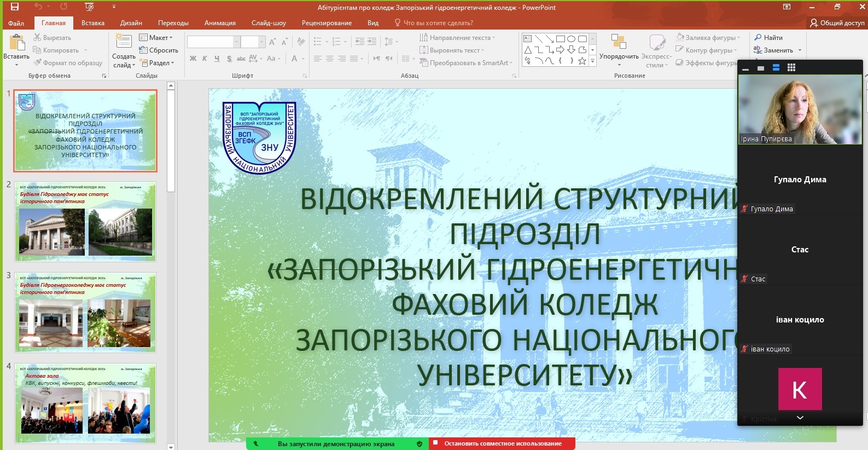Image resolution: width=868 pixels, height=450 pixels.
Task: Switch to the Вставка ribbon tab
Action: tap(93, 23)
